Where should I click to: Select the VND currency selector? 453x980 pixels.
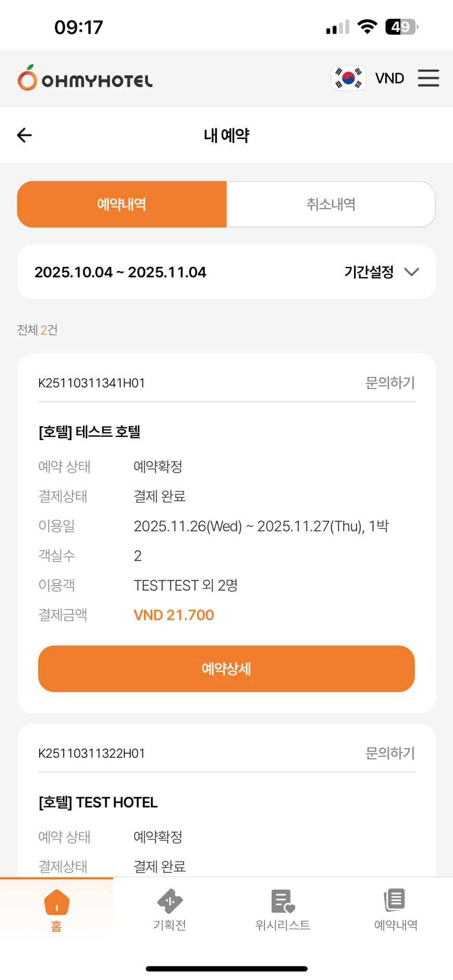pos(389,78)
